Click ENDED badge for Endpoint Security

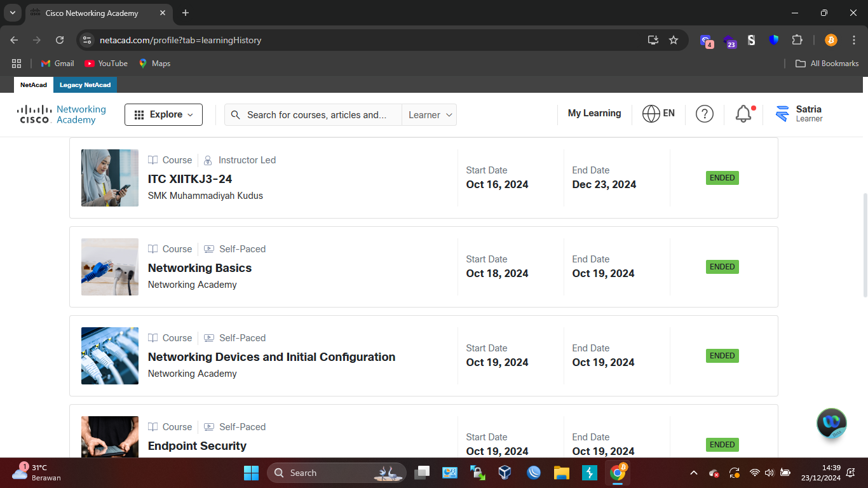click(722, 445)
